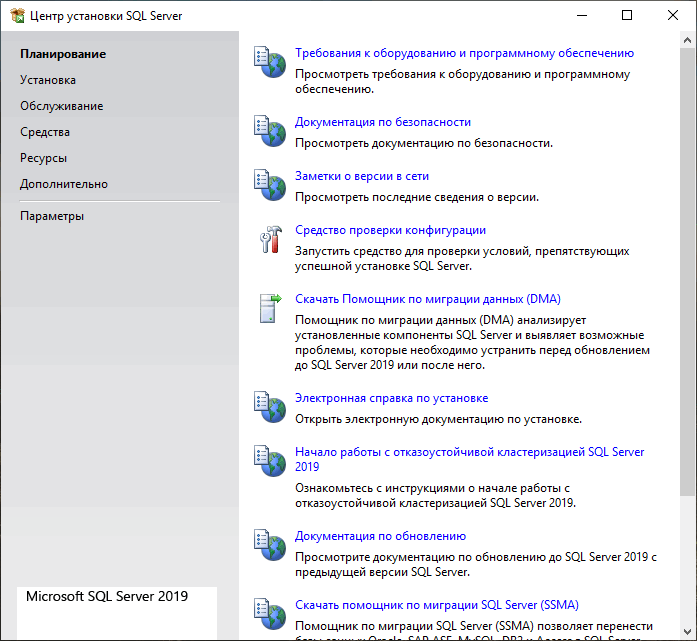Select Средства in the left navigation
The image size is (697, 641).
point(45,132)
